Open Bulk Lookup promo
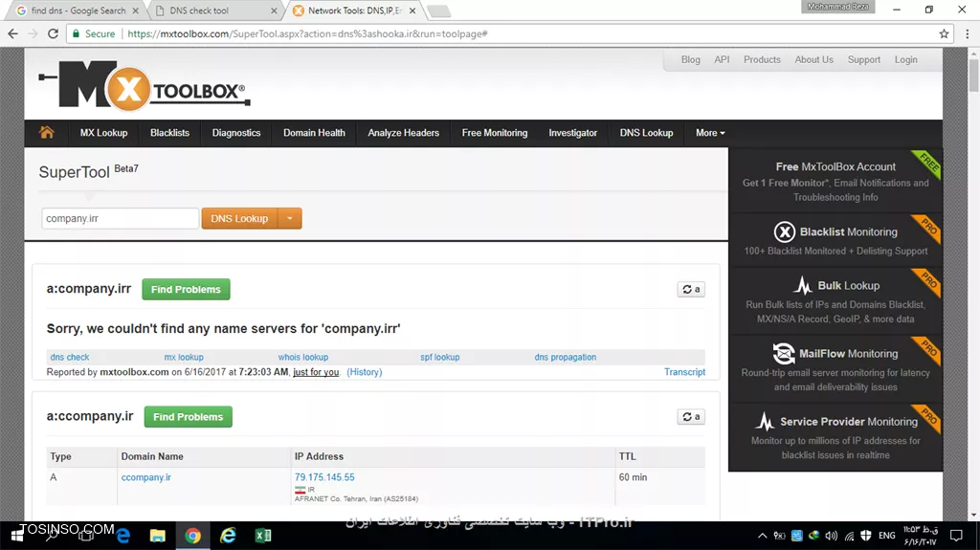 (835, 301)
